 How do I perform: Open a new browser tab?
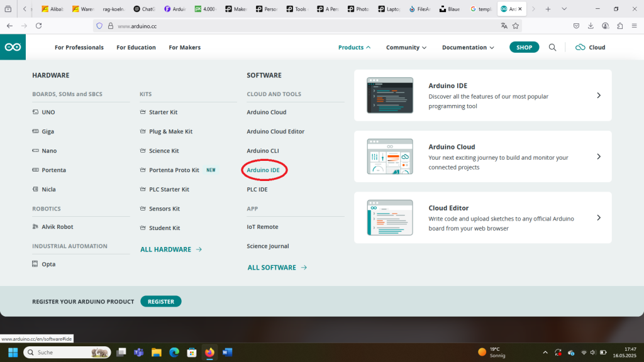(x=548, y=9)
